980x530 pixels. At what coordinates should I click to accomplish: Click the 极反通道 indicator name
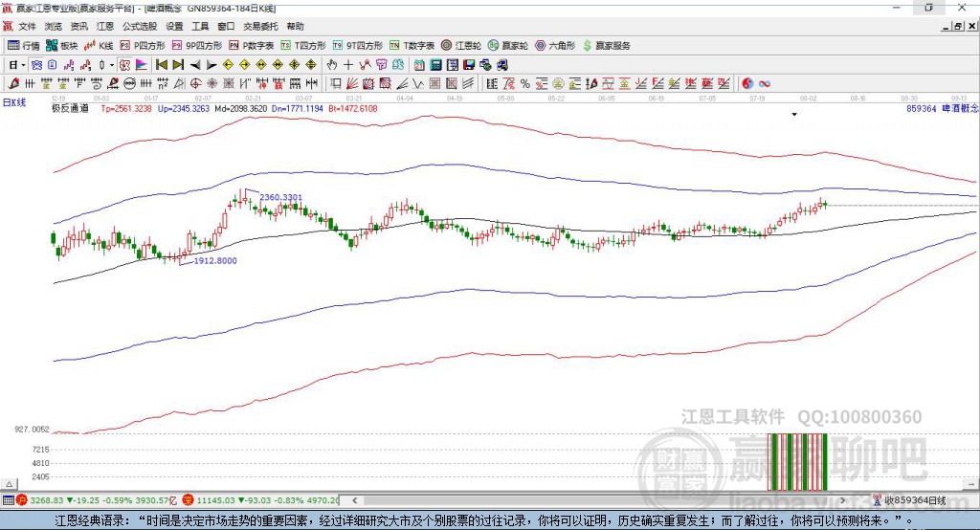pos(70,108)
